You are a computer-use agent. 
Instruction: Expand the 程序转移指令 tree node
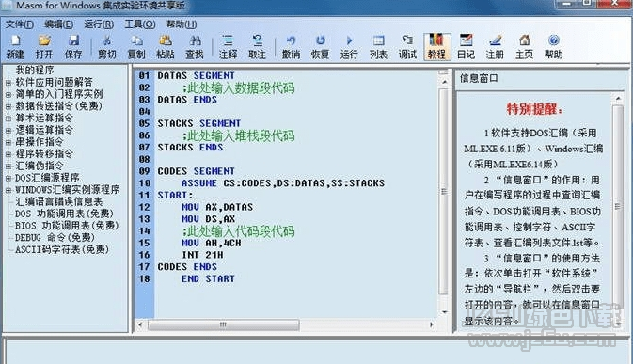coord(8,154)
